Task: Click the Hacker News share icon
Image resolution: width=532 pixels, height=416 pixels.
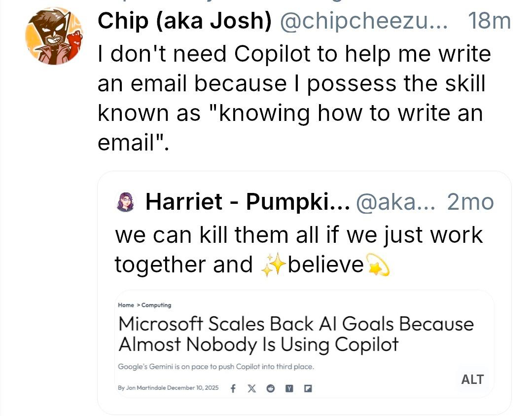Action: coord(289,388)
